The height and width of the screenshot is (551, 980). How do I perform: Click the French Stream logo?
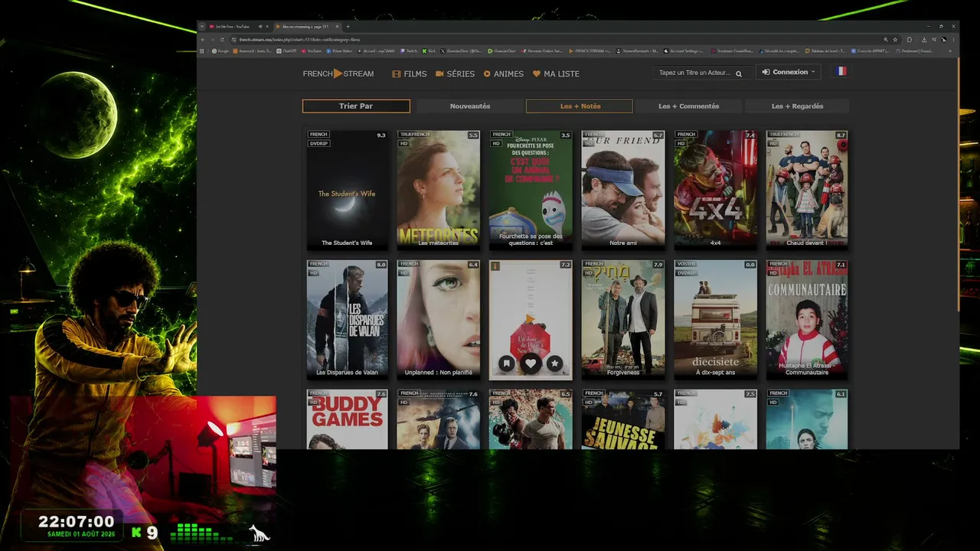click(x=338, y=73)
